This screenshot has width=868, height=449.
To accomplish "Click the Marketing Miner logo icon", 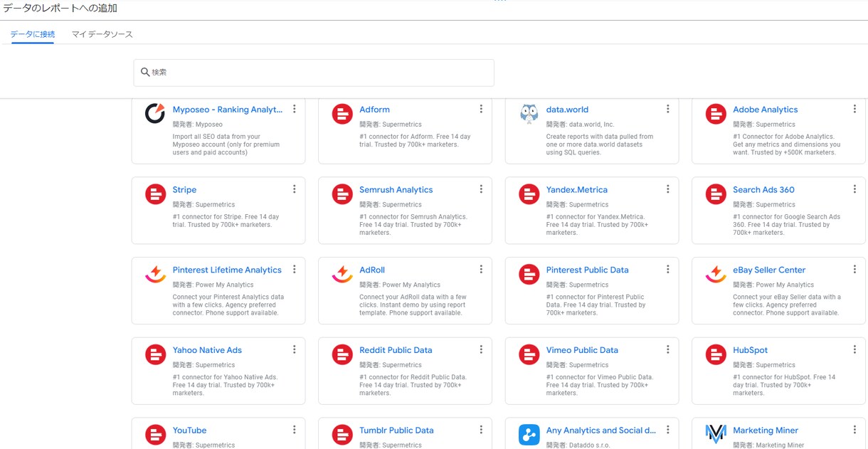I will [x=716, y=435].
